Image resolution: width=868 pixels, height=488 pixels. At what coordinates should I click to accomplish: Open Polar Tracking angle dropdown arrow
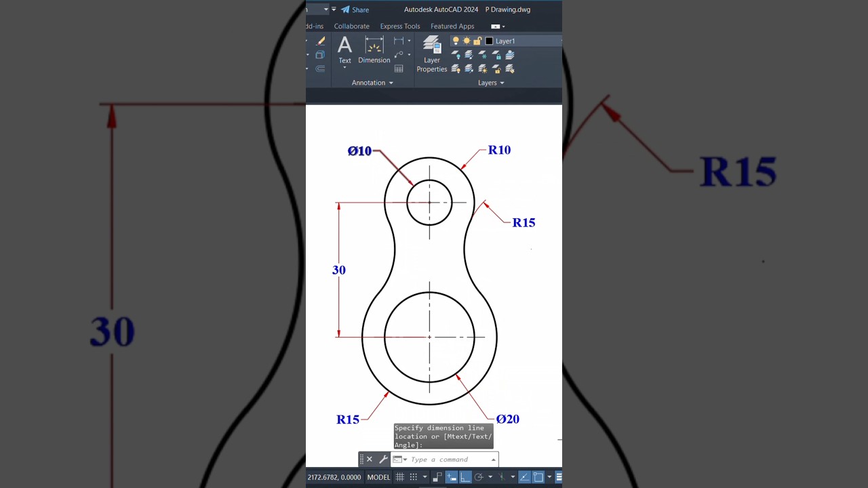point(490,477)
